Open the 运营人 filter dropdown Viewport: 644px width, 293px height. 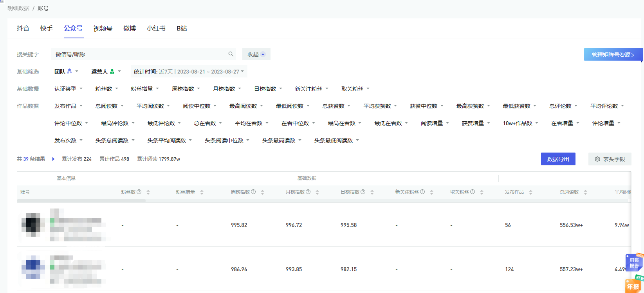pos(106,71)
